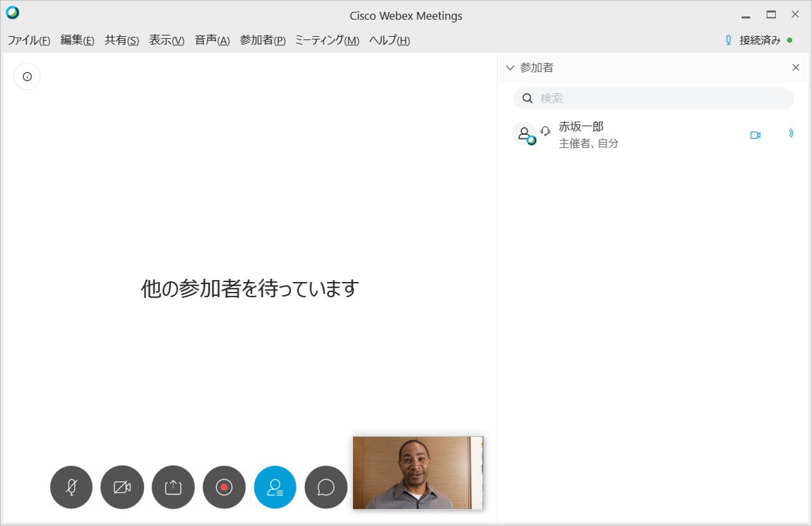Click the headset icon next to 赤坂一郎
The image size is (812, 526).
pos(546,131)
